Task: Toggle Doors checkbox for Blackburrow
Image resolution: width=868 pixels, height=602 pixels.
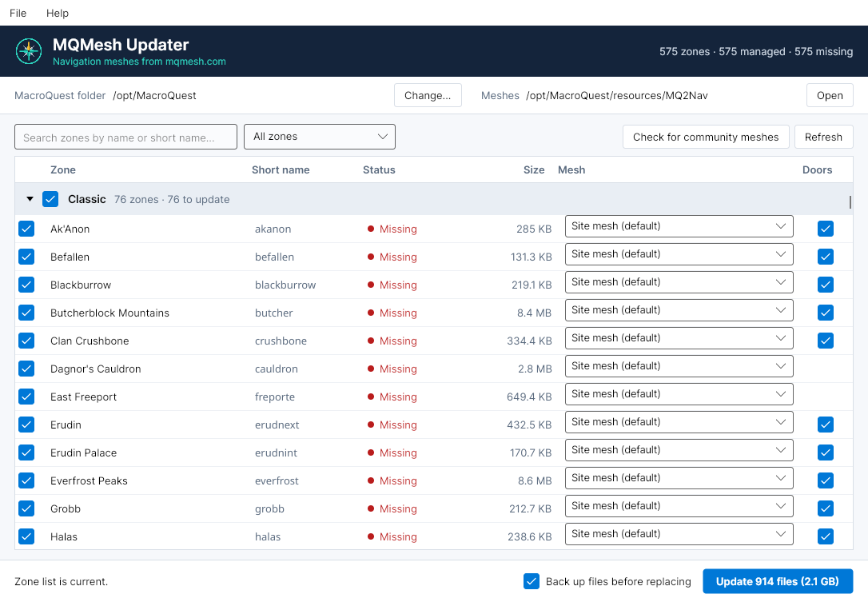Action: point(826,285)
